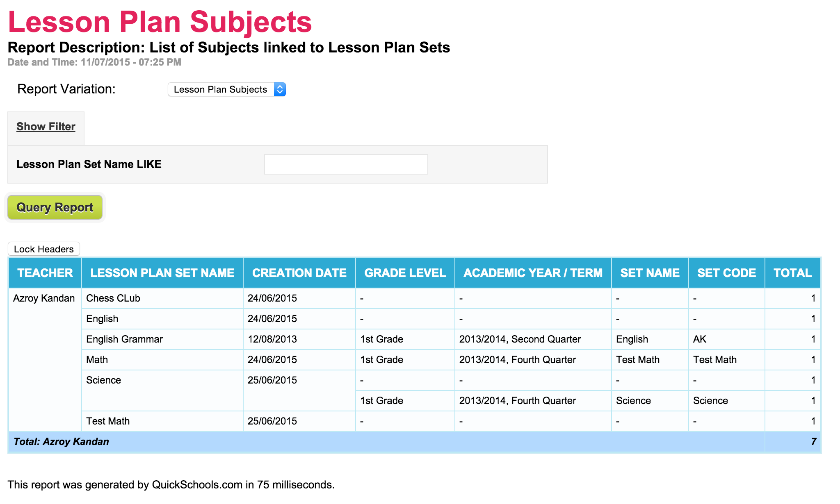
Task: Click the AK set code cell
Action: click(x=700, y=339)
